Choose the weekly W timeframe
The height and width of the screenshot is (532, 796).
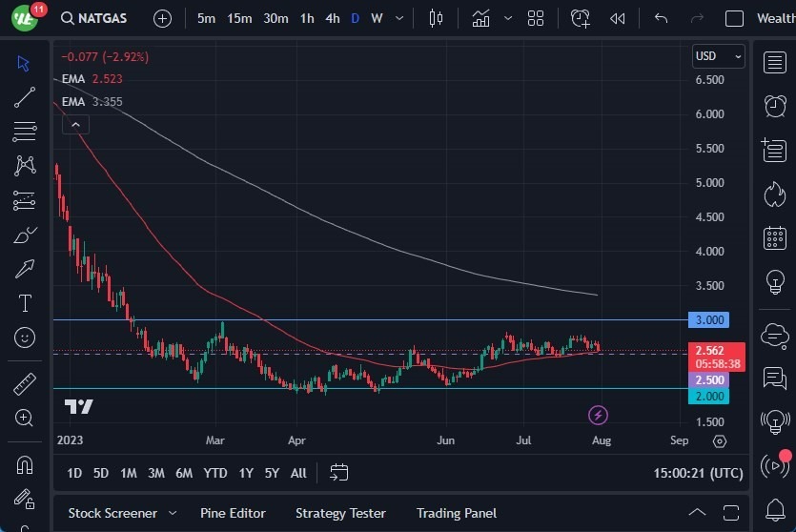pyautogui.click(x=377, y=19)
